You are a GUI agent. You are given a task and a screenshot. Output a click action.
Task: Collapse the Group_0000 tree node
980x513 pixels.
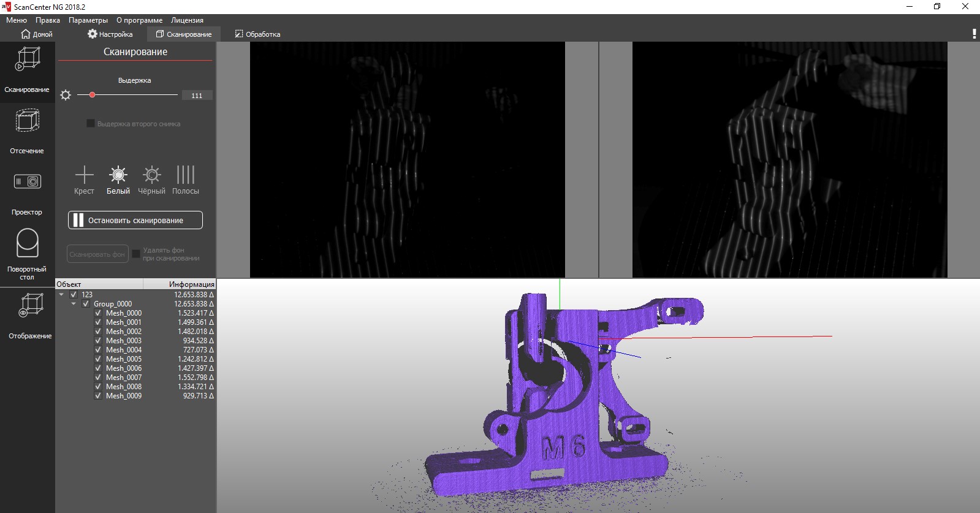pyautogui.click(x=74, y=304)
